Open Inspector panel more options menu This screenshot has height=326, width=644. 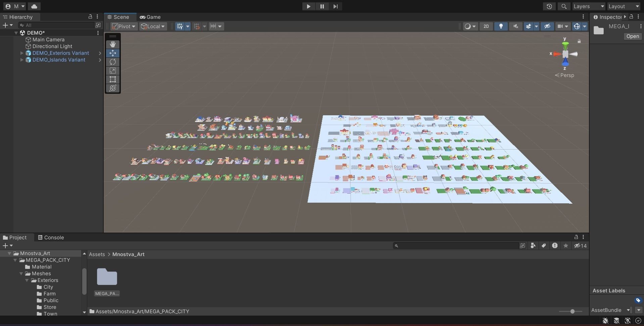[x=638, y=17]
